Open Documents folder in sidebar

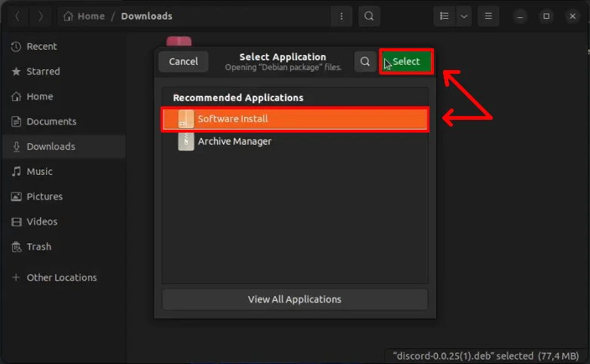tap(64, 121)
